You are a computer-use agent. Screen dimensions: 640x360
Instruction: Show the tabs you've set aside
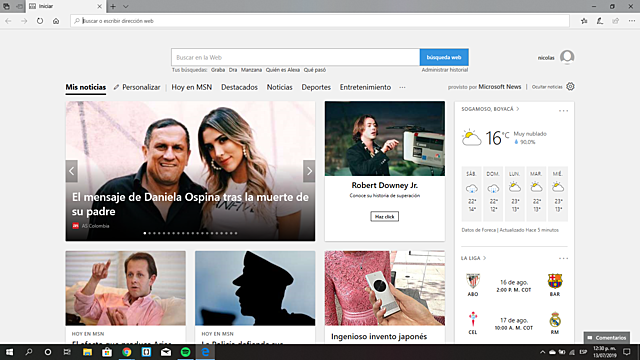coord(6,6)
